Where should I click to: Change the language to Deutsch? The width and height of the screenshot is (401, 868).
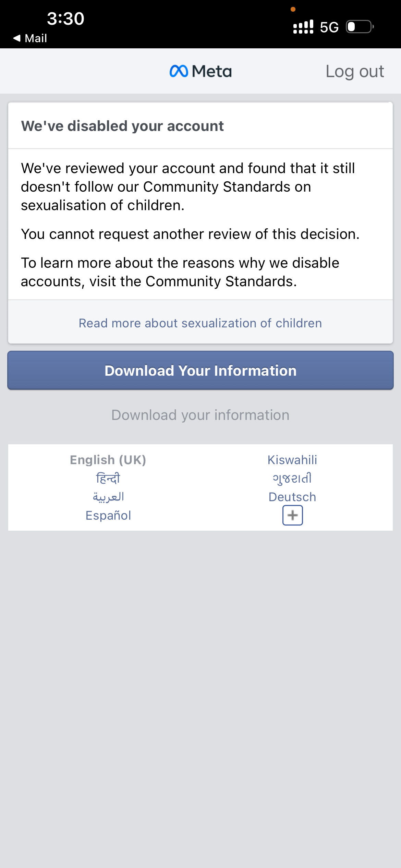pos(292,497)
